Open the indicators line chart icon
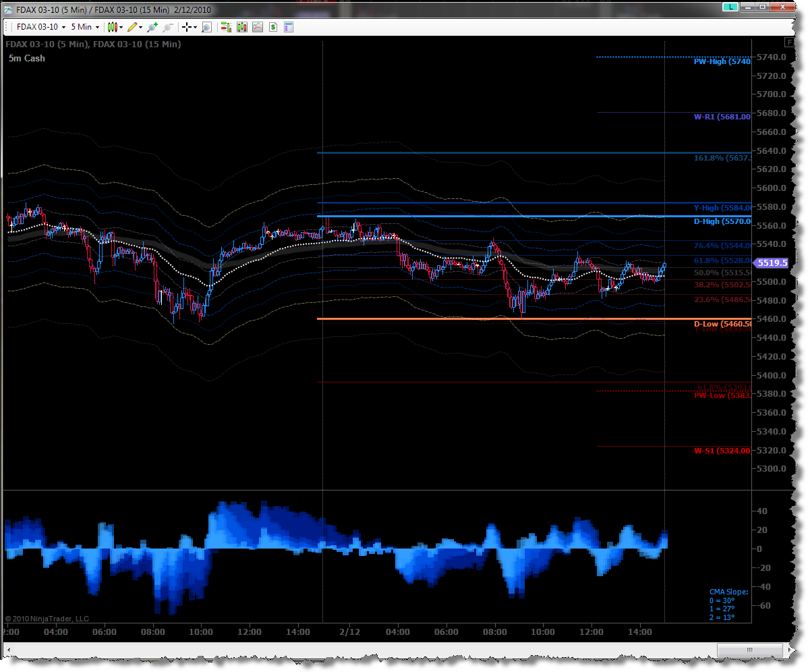Screen dimensions: 808x672 click(258, 27)
